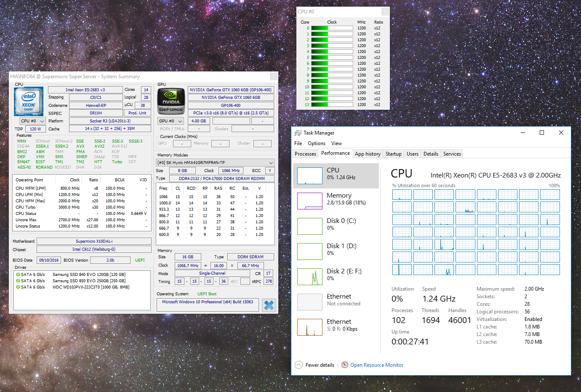This screenshot has width=581, height=392.
Task: Switch to the Services tab
Action: [x=452, y=154]
